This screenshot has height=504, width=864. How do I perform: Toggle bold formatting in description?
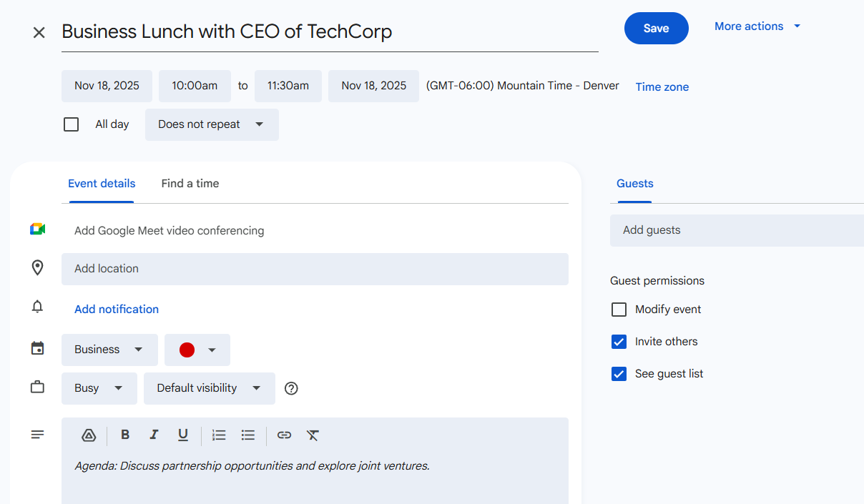click(x=125, y=435)
